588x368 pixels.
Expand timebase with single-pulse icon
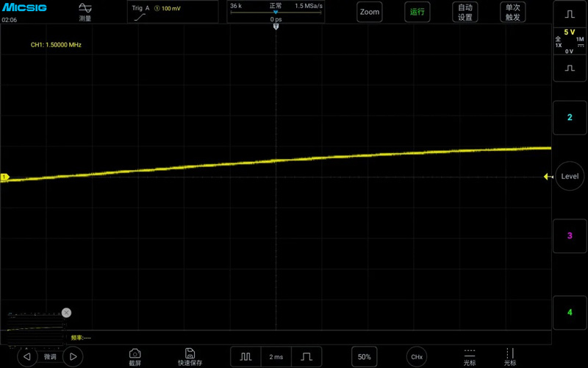[306, 357]
